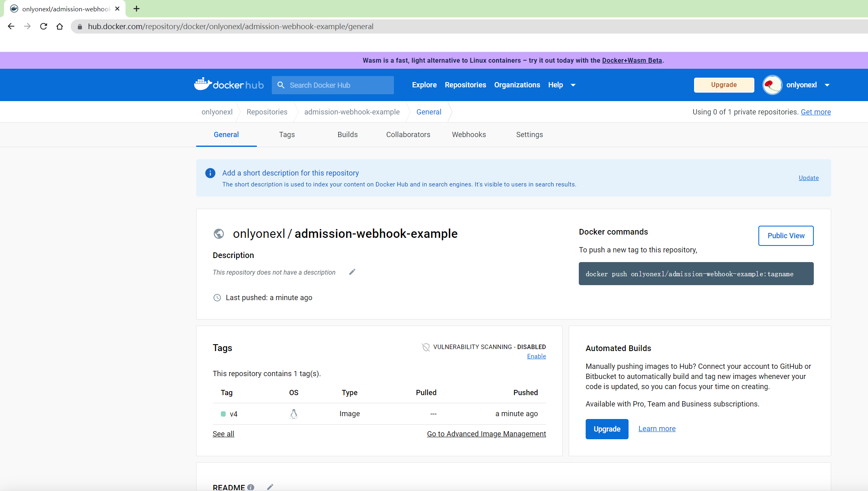Click the blue Upgrade button under Automated Builds

[x=607, y=429]
